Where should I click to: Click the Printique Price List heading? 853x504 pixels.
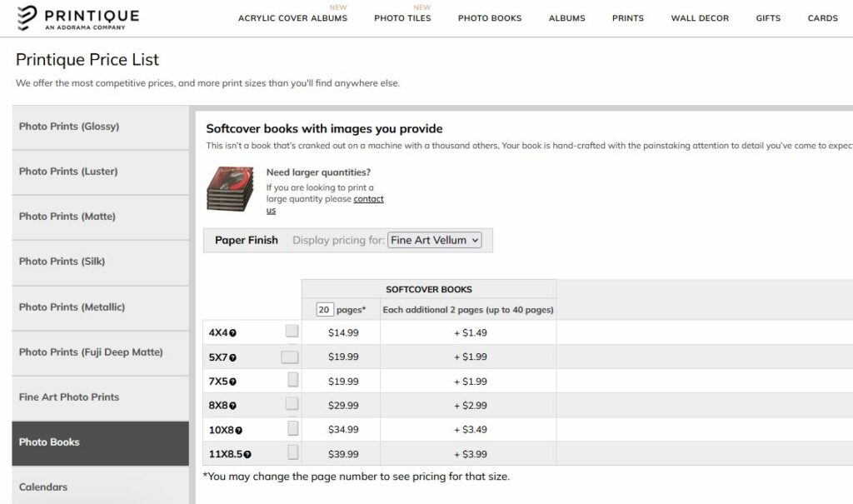tap(87, 59)
